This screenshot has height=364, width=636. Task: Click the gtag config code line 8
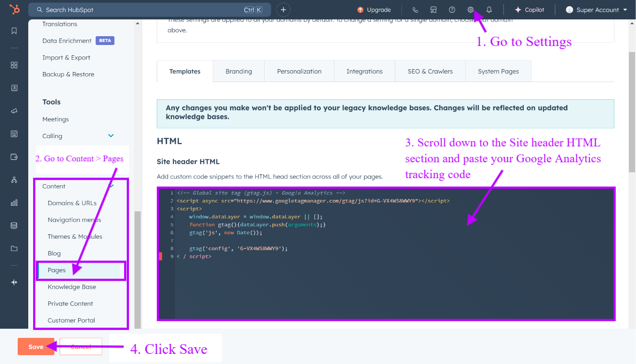click(238, 248)
